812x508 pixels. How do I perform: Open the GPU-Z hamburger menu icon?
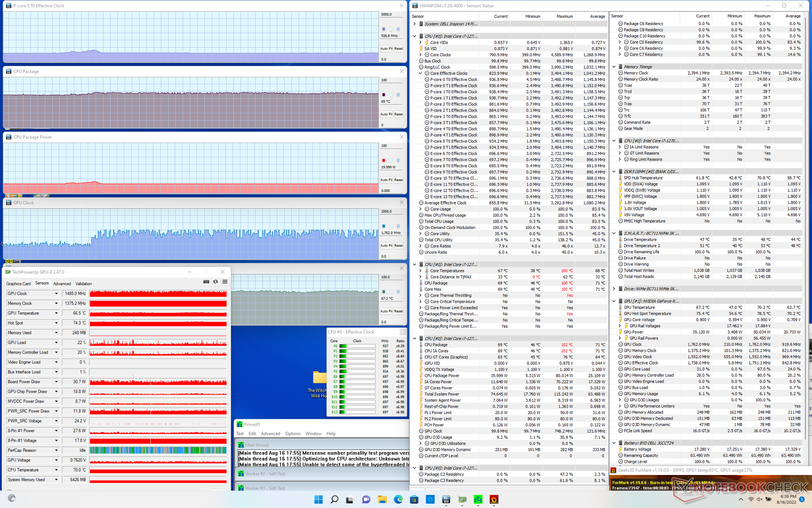click(x=225, y=282)
